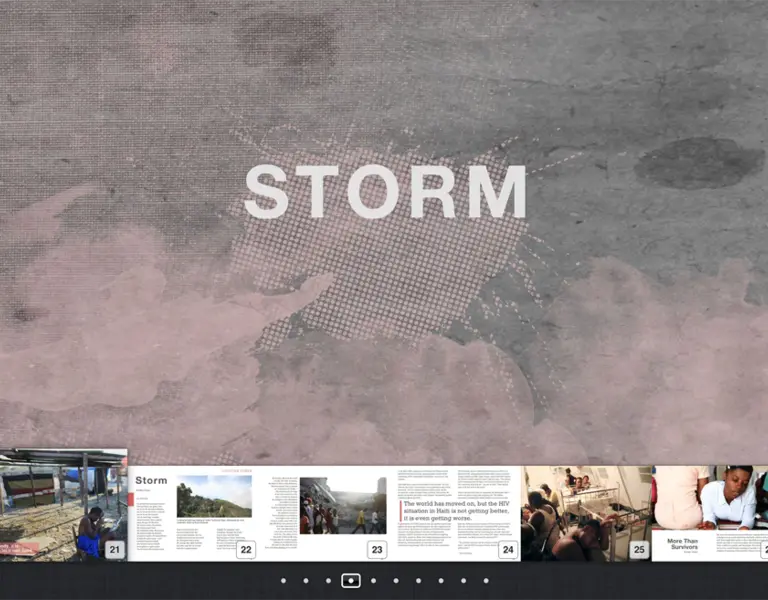Open page 21 thumbnail with seated man
The height and width of the screenshot is (600, 768).
tap(63, 505)
